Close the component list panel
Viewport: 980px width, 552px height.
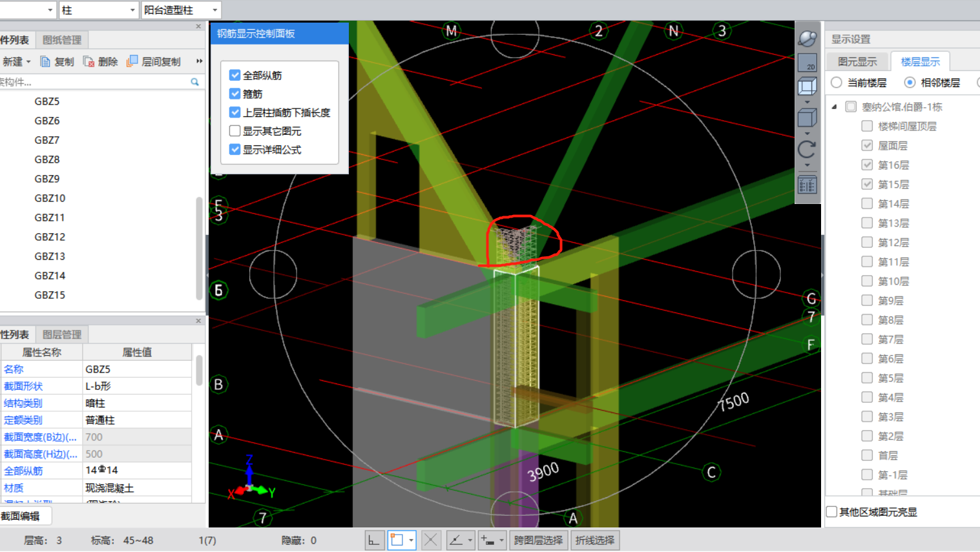[198, 26]
